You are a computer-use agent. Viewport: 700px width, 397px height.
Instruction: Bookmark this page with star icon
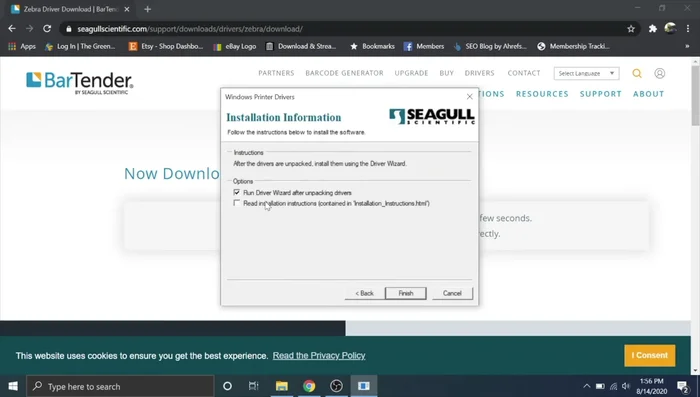(x=631, y=29)
